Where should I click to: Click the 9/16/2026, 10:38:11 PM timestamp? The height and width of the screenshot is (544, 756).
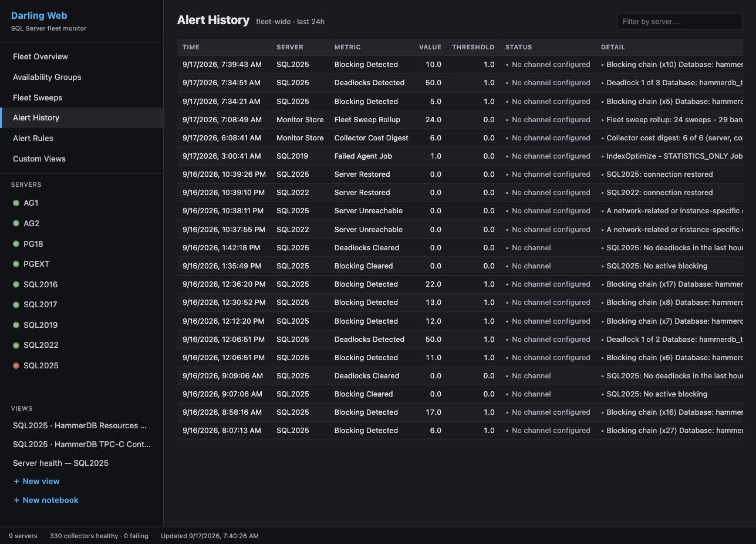(x=223, y=211)
